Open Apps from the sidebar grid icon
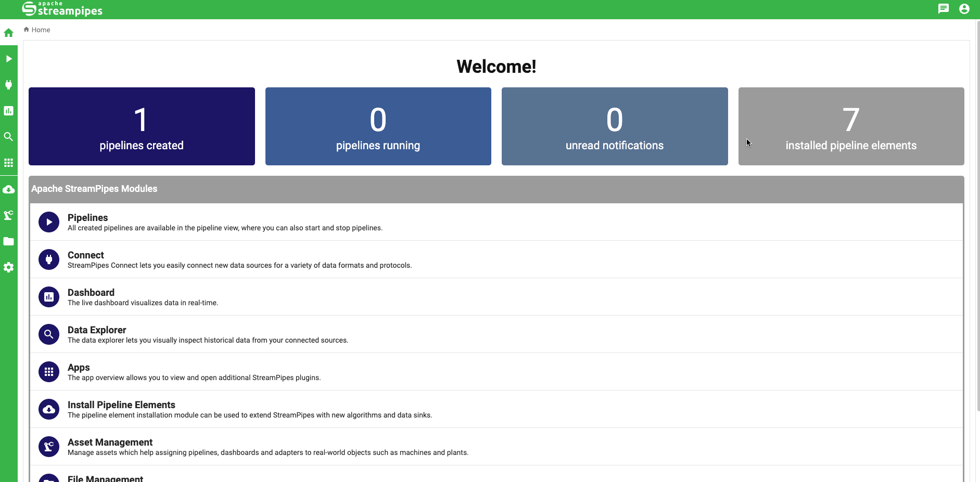Image resolution: width=980 pixels, height=482 pixels. tap(8, 163)
